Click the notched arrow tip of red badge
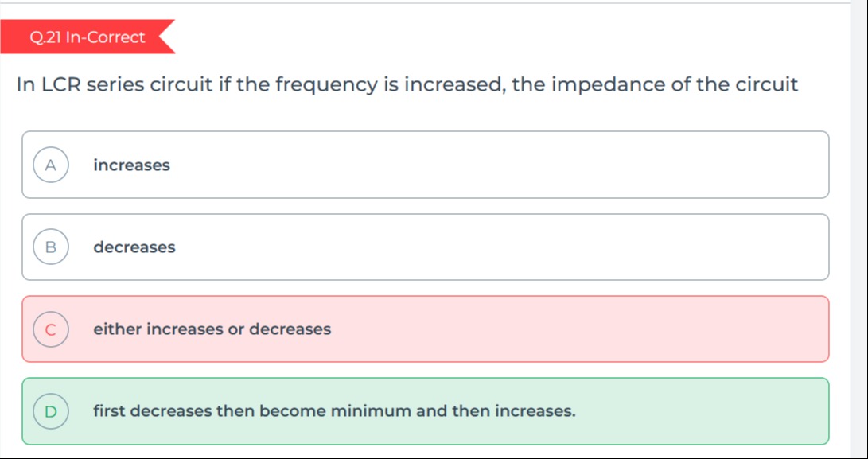868x459 pixels. (x=166, y=37)
